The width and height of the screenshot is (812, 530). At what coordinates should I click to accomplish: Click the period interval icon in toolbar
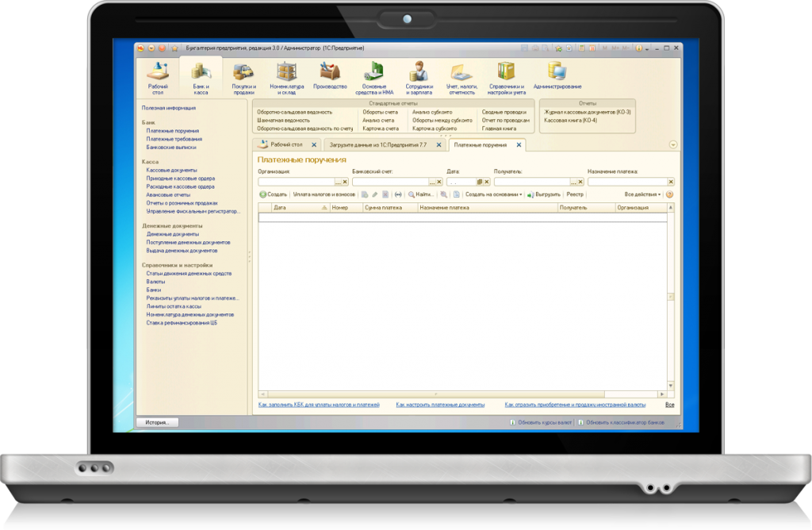[x=398, y=195]
